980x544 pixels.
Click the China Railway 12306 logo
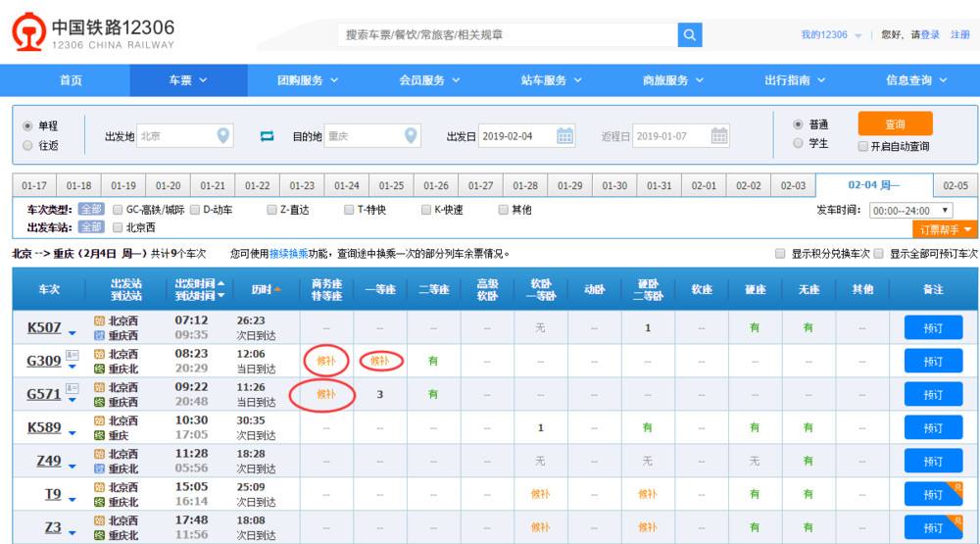[x=92, y=32]
